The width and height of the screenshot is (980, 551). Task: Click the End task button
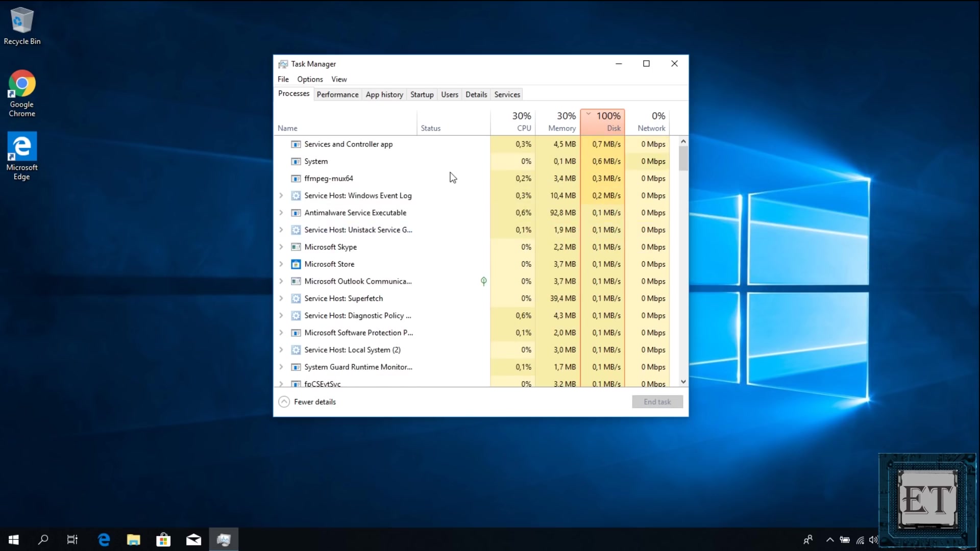pos(657,402)
